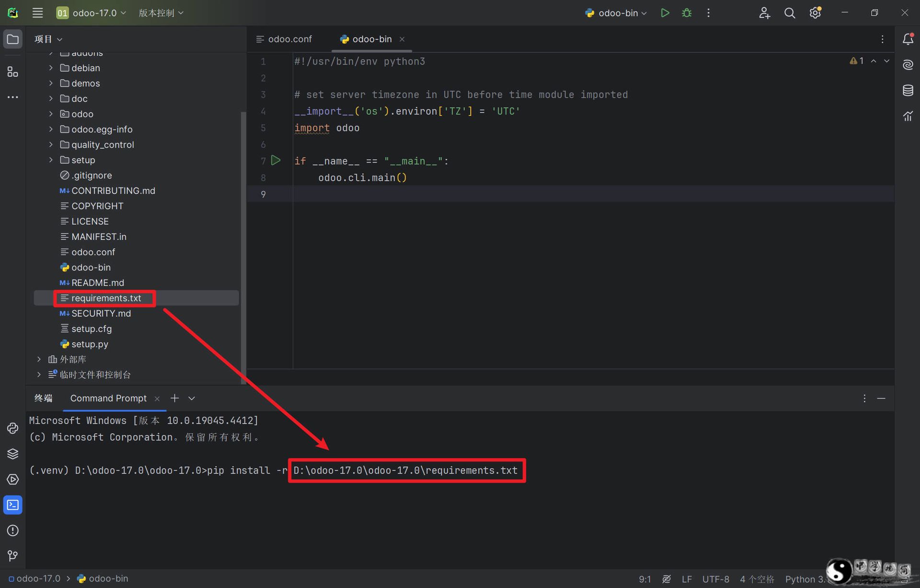Open Code With Me user icon
The height and width of the screenshot is (588, 920).
tap(764, 13)
